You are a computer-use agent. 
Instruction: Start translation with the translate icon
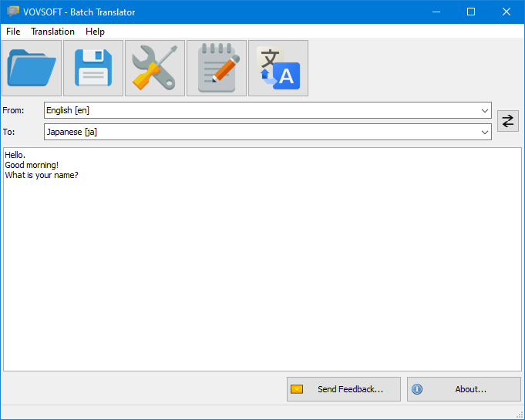coord(278,69)
